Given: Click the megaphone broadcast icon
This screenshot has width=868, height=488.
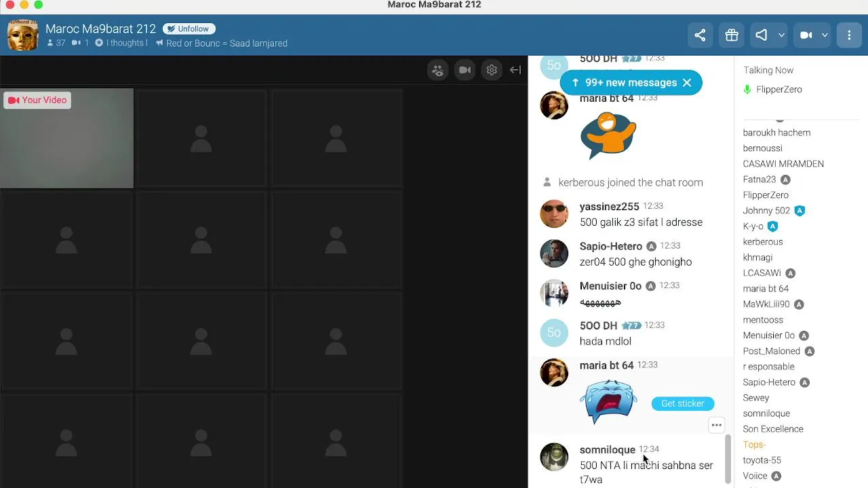Looking at the screenshot, I should (762, 35).
